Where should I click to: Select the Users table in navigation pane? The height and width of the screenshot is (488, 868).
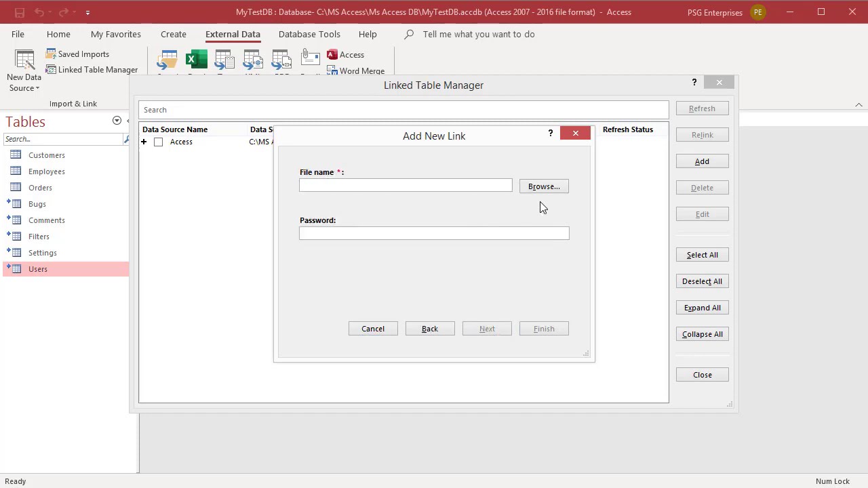tap(66, 269)
